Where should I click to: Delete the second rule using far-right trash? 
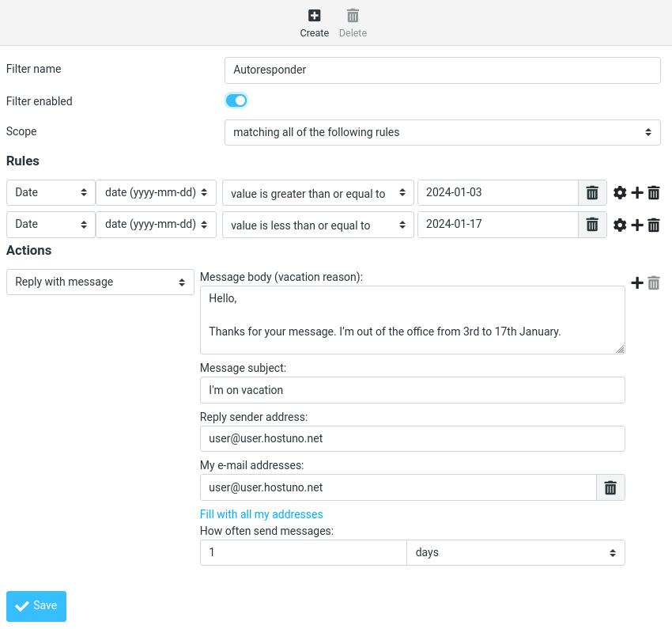coord(654,225)
